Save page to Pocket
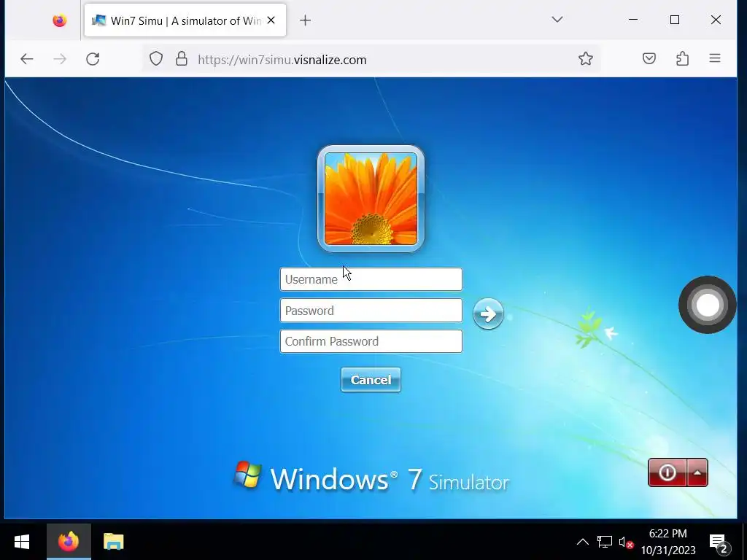This screenshot has height=560, width=747. point(649,58)
